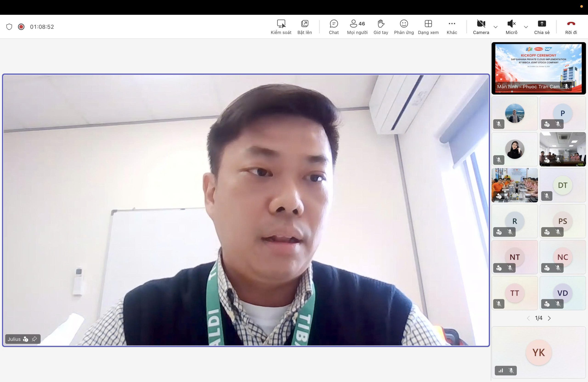Click the pin icon beside Julius
The width and height of the screenshot is (588, 382).
34,339
